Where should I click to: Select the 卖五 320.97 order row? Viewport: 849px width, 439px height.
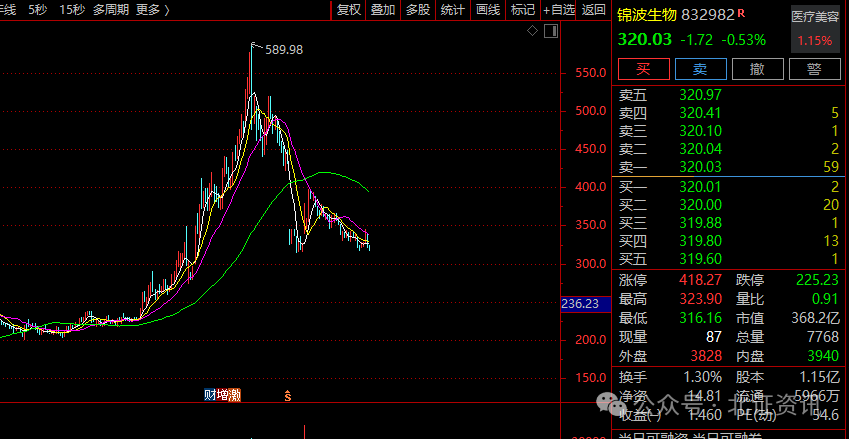729,96
